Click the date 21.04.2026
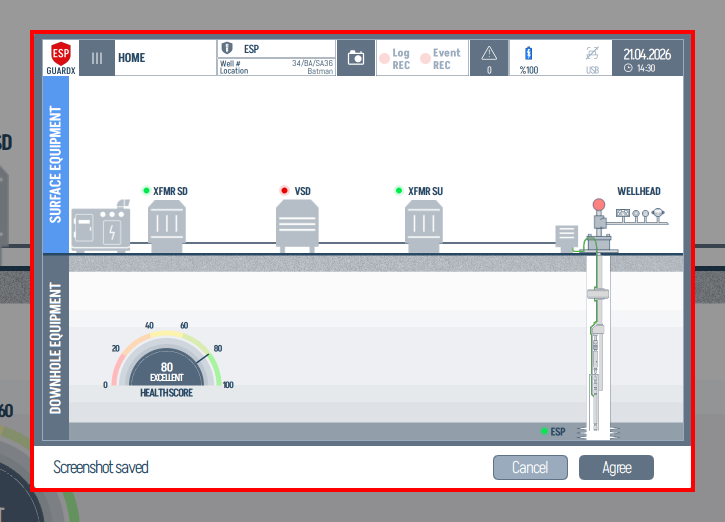The image size is (725, 522). click(647, 55)
